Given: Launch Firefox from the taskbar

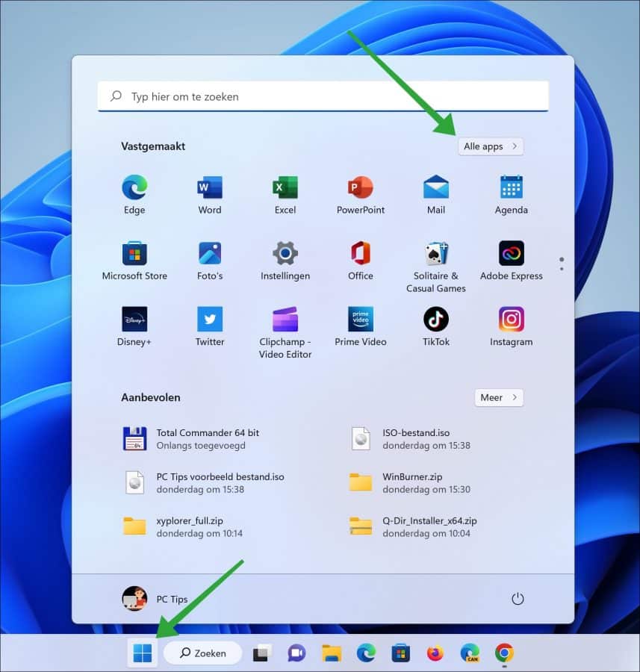Looking at the screenshot, I should pos(435,653).
